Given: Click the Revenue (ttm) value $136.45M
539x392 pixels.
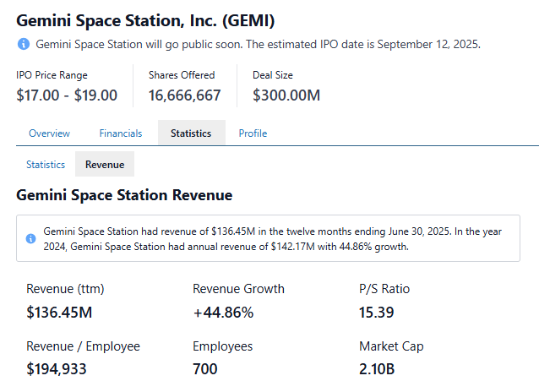Looking at the screenshot, I should tap(61, 312).
